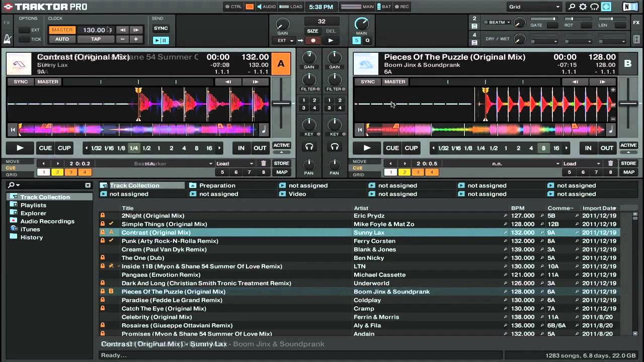
Task: Click Deck B musical note icon
Action: click(611, 130)
